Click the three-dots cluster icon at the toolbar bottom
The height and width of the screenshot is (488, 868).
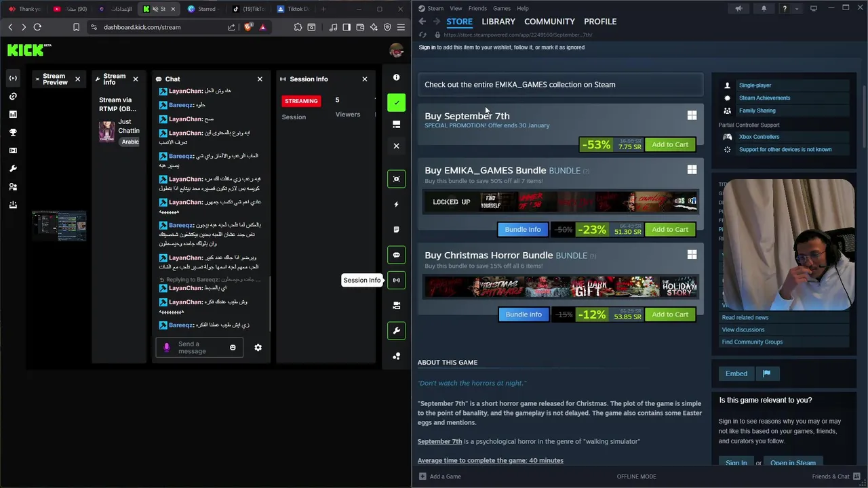(397, 356)
